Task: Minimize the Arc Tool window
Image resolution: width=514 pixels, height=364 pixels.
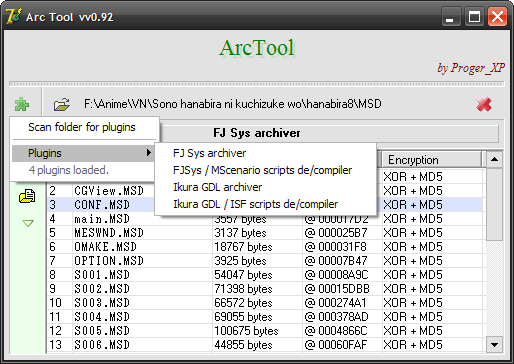Action: pyautogui.click(x=451, y=17)
